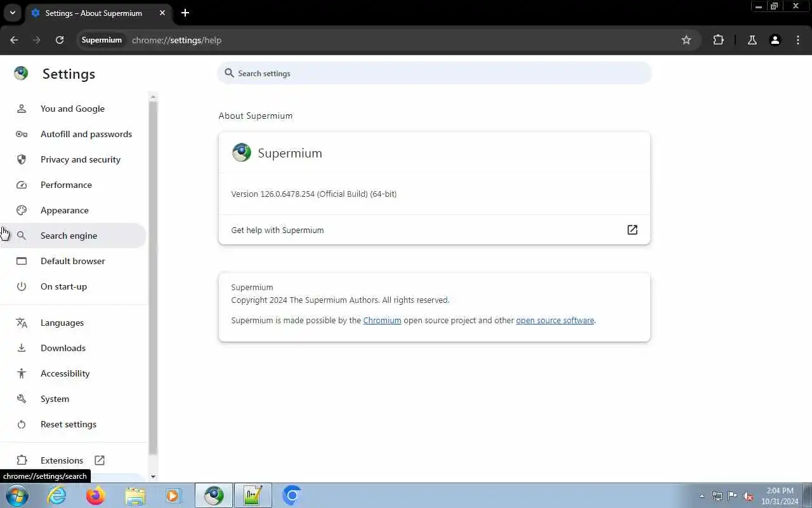Click Get help with Supermium
The width and height of the screenshot is (812, 508).
click(x=435, y=230)
